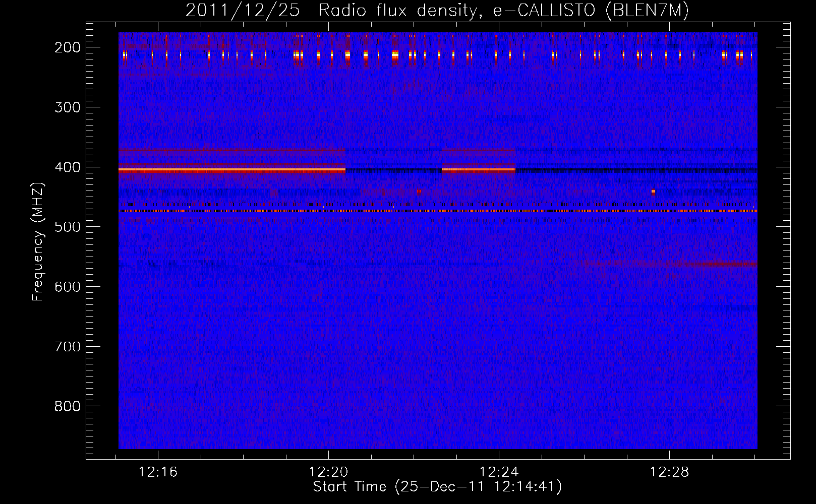Click the 800 frequency tick label
The width and height of the screenshot is (816, 504).
68,406
